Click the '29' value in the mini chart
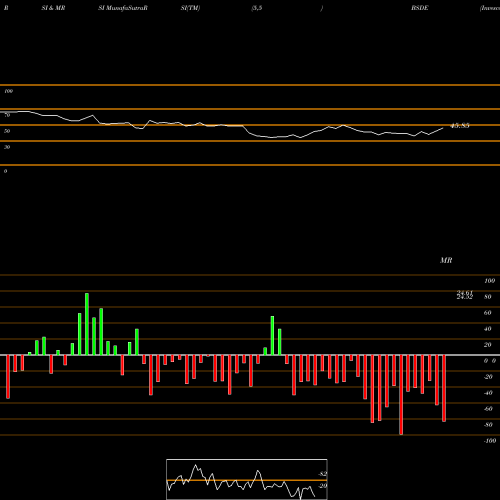This screenshot has height=500, width=500. (323, 486)
